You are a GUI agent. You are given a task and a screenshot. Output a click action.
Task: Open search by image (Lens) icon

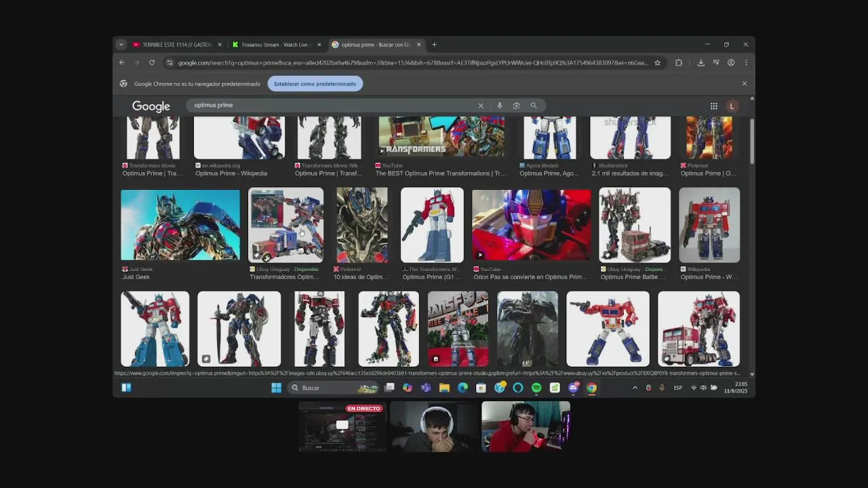517,106
